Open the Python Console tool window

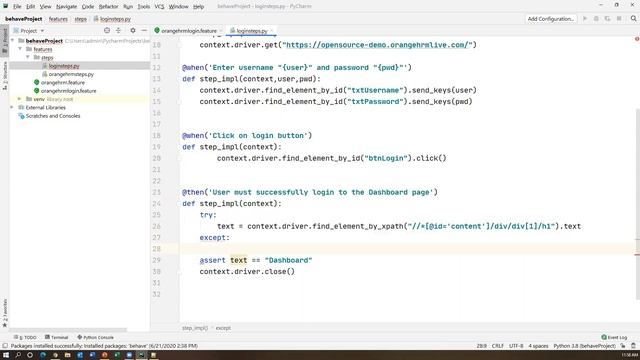pyautogui.click(x=96, y=338)
